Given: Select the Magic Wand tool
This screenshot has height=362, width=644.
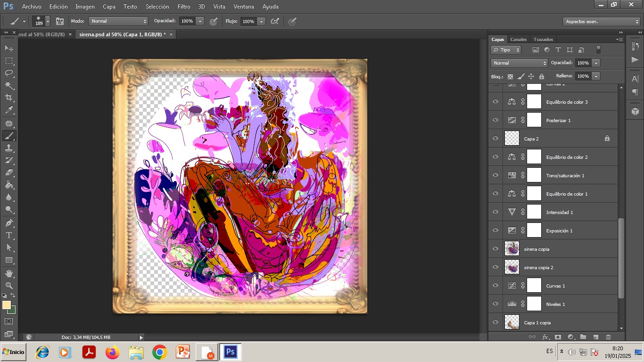Looking at the screenshot, I should [9, 85].
